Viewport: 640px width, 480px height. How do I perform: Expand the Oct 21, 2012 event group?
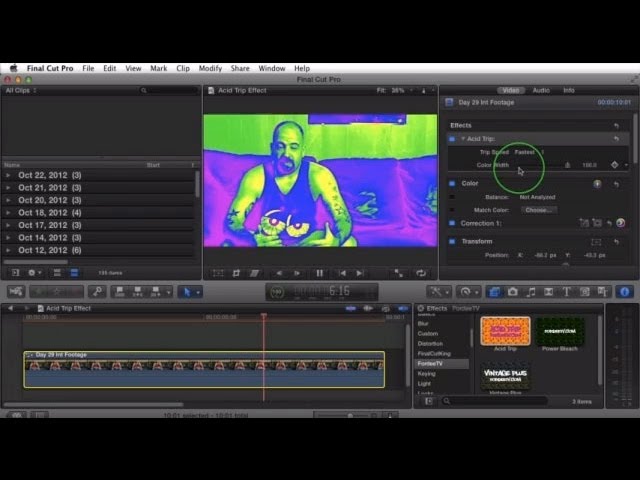tap(8, 188)
